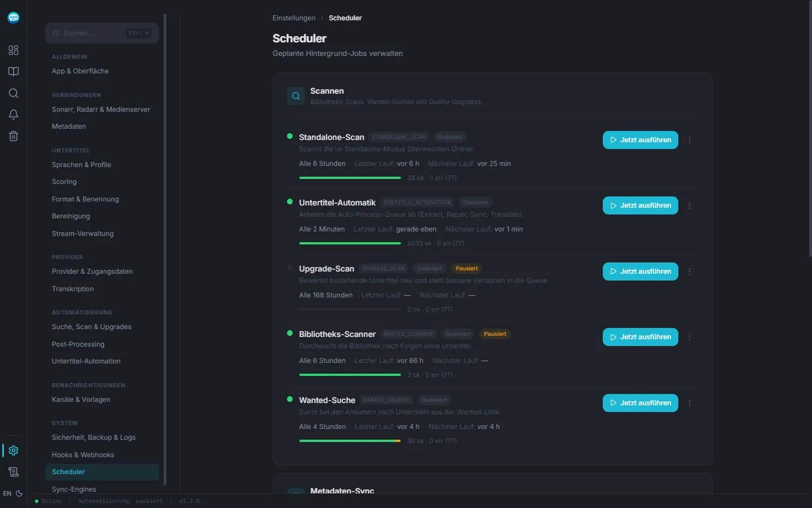Open Post-Processing settings
Image resolution: width=812 pixels, height=508 pixels.
coord(102,344)
